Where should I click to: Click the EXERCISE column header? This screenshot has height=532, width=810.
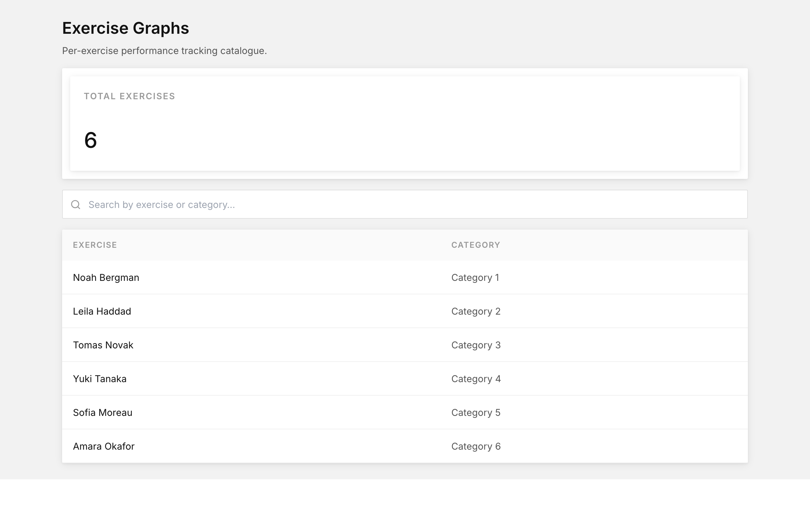click(95, 245)
